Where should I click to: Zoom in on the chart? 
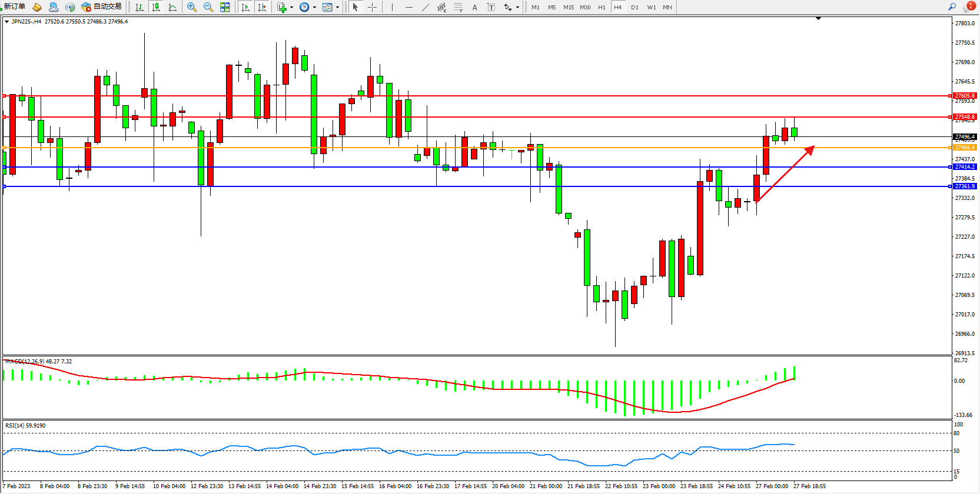pyautogui.click(x=192, y=7)
